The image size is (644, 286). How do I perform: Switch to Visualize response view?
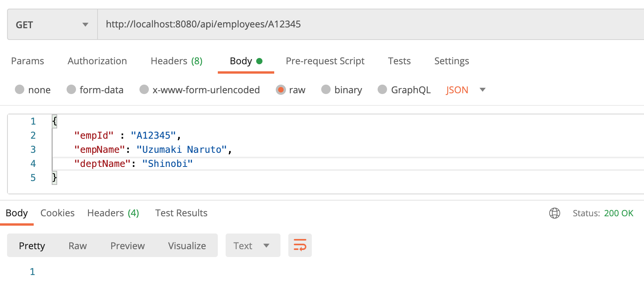pyautogui.click(x=187, y=246)
